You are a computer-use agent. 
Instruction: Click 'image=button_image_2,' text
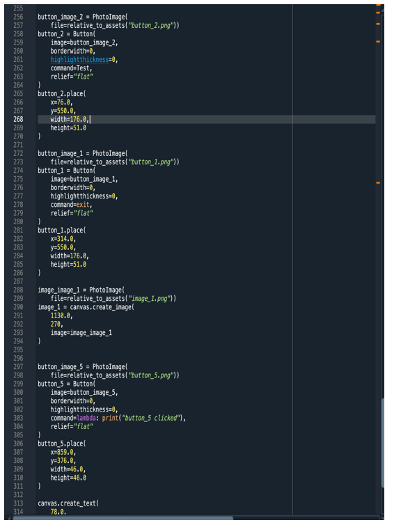[x=84, y=42]
